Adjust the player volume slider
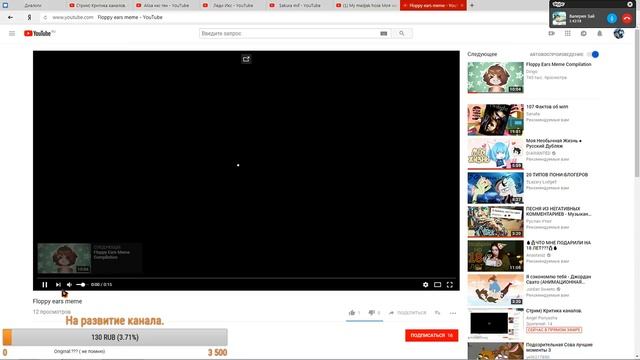Viewport: 640px width, 360px height. pos(81,284)
